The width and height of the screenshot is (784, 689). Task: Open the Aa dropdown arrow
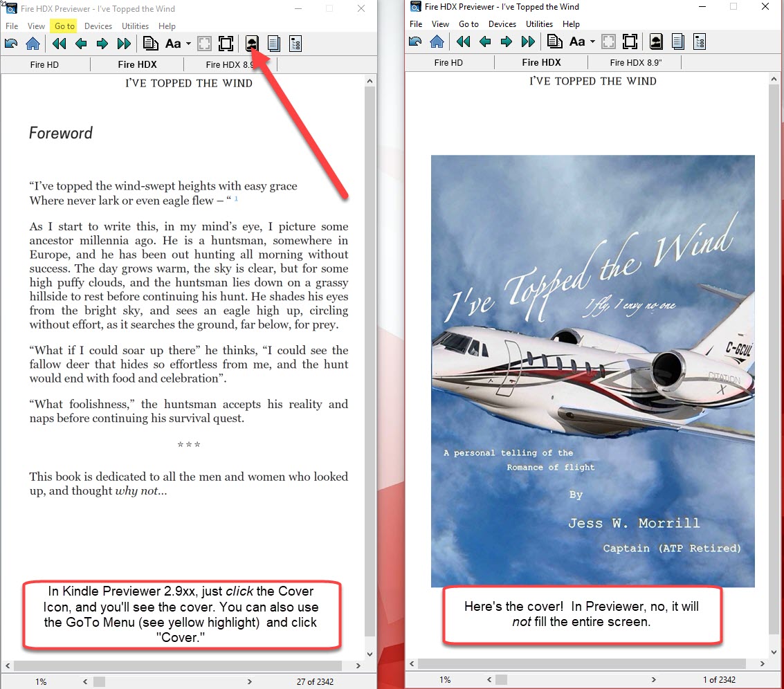tap(188, 44)
